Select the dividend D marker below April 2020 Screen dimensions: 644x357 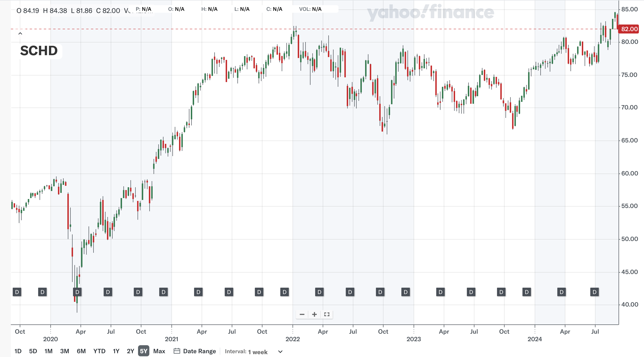point(77,292)
